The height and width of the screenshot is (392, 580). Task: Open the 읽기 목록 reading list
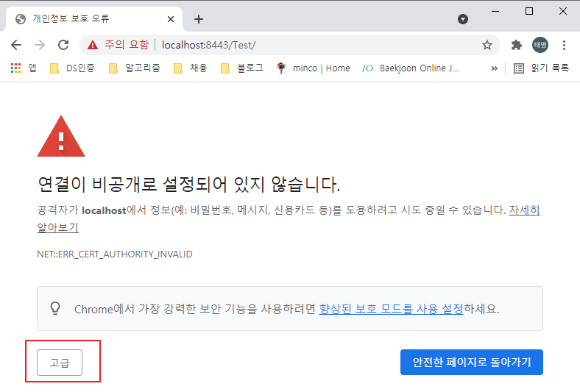point(541,68)
